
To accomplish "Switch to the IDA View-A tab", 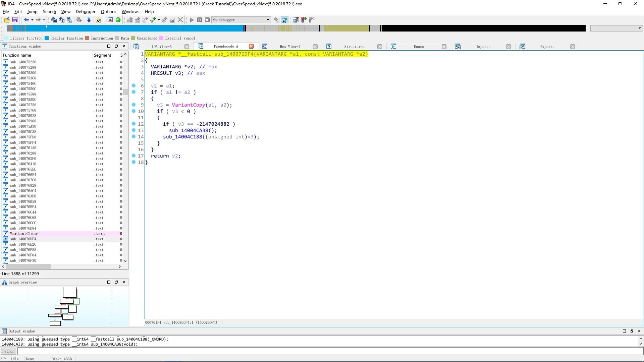I will point(162,47).
